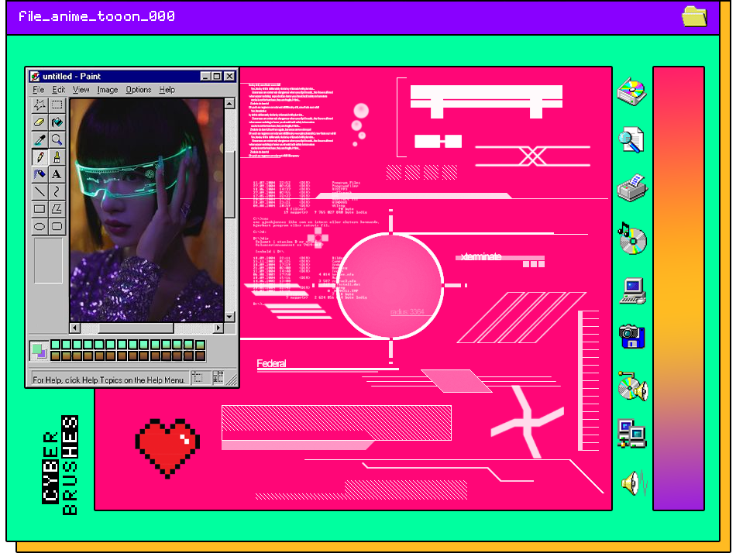Open the CD-ROM drive icon
The height and width of the screenshot is (560, 736).
631,91
